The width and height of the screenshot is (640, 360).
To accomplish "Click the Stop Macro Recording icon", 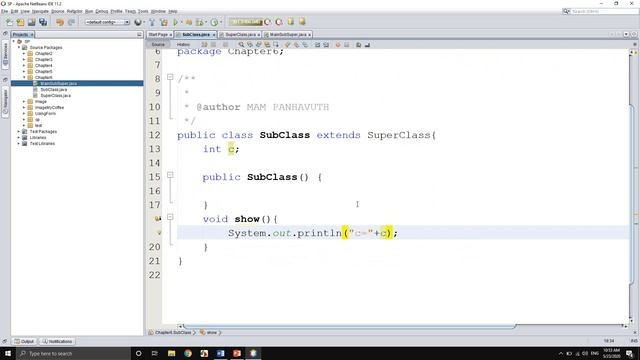I will coord(347,44).
